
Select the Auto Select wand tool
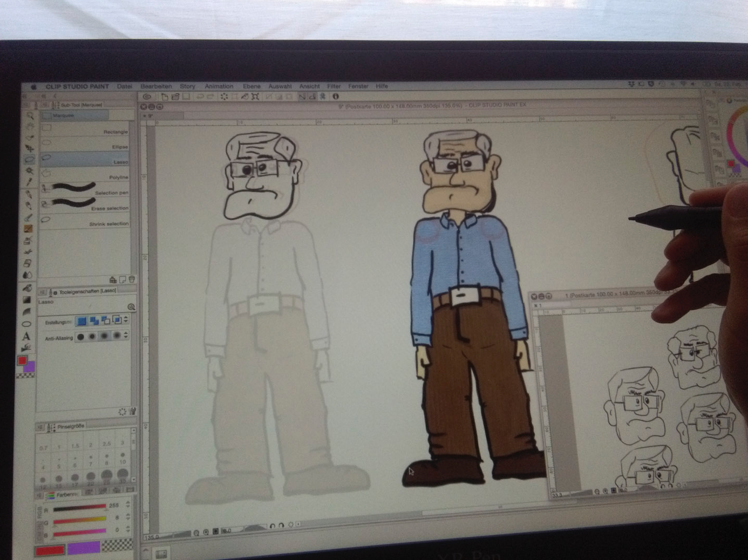[29, 170]
